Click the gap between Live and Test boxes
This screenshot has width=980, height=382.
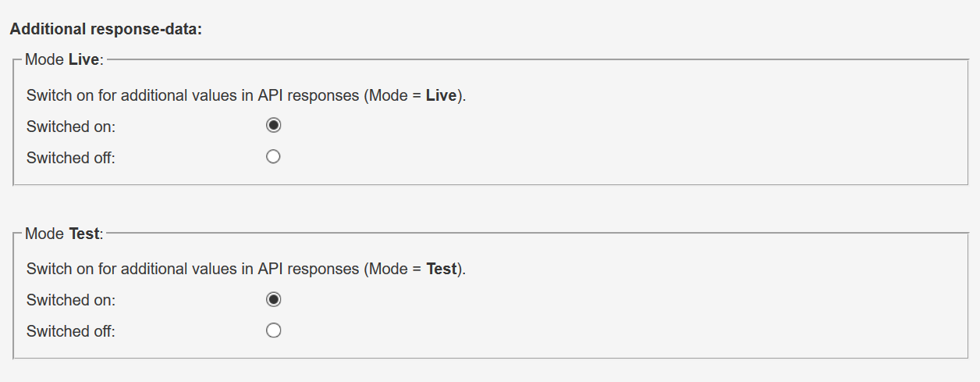tap(490, 207)
